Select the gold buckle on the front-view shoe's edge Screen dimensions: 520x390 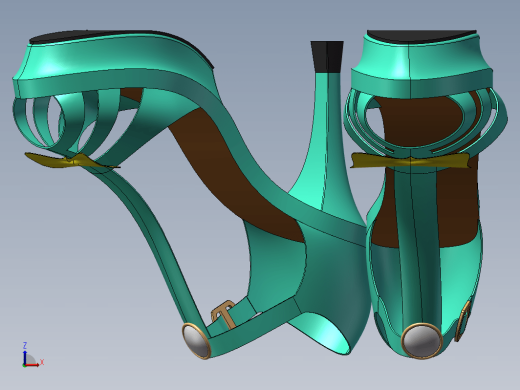click(x=463, y=321)
